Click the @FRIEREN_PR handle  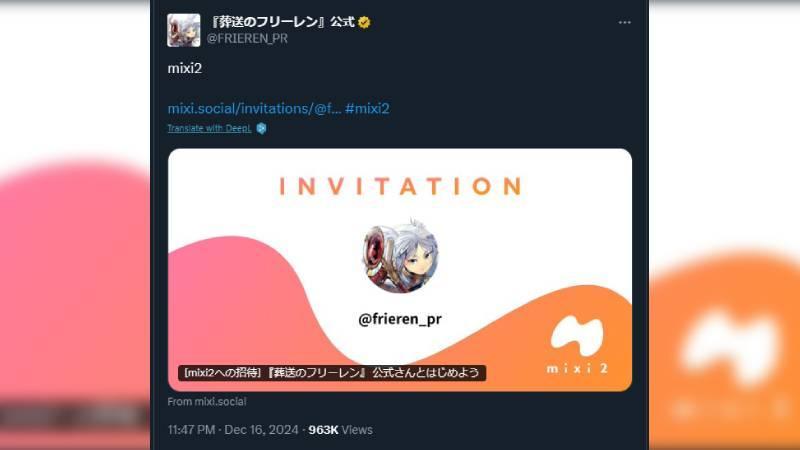click(x=247, y=38)
